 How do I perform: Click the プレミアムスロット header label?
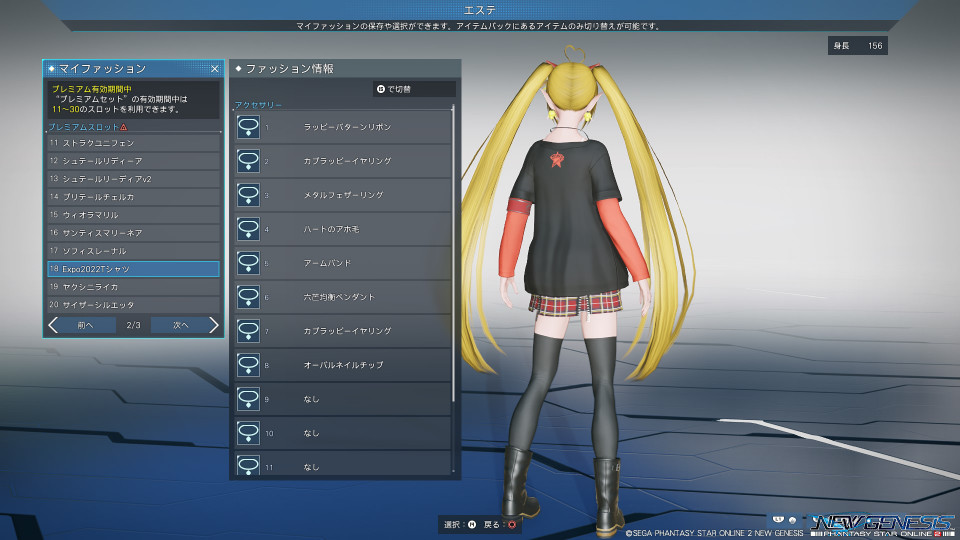(83, 127)
